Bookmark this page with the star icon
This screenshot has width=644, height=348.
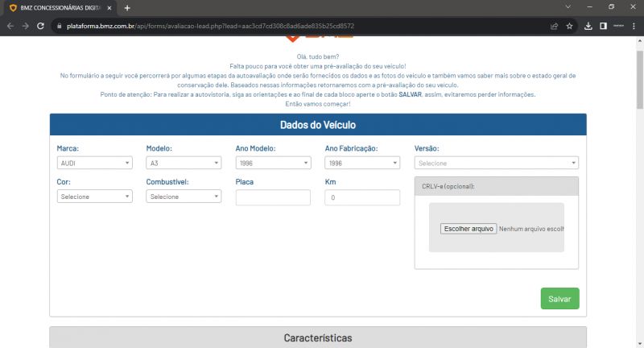[569, 26]
